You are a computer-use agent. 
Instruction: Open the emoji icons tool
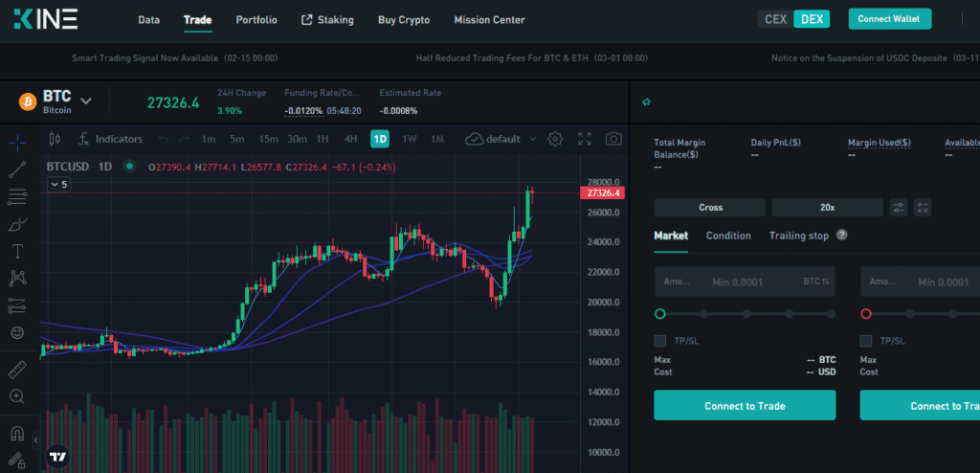(17, 333)
